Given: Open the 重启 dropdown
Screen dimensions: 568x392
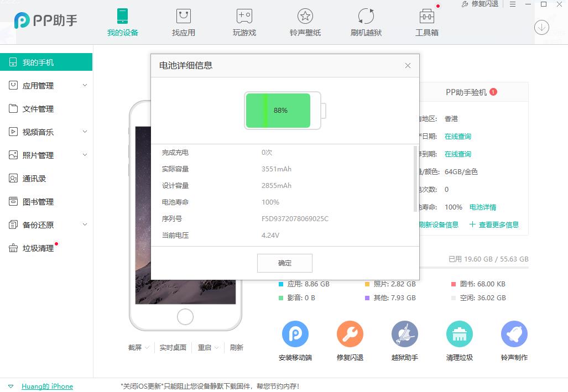Looking at the screenshot, I should 208,348.
